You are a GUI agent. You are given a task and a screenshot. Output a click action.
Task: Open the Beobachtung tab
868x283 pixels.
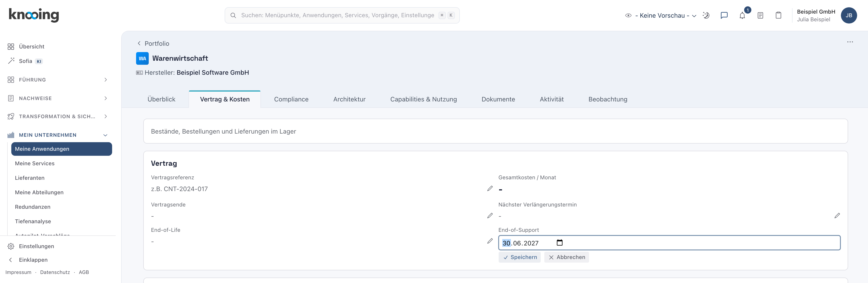pos(608,99)
